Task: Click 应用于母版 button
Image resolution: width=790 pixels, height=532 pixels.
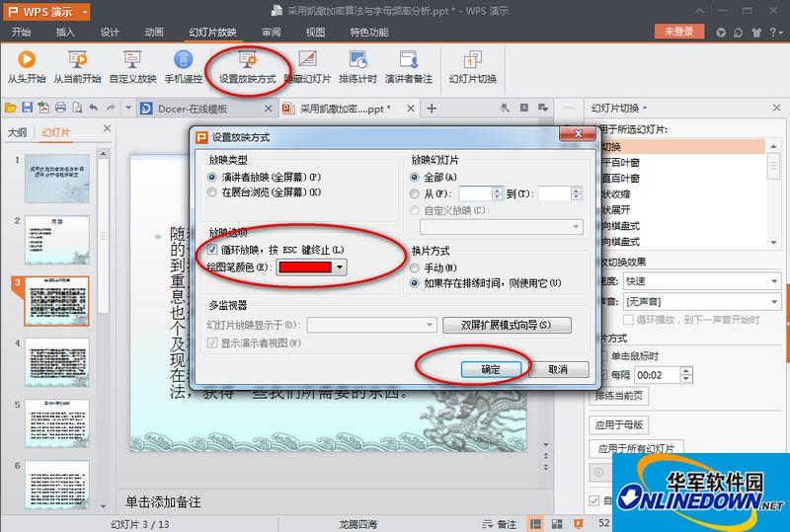Action: (x=619, y=424)
